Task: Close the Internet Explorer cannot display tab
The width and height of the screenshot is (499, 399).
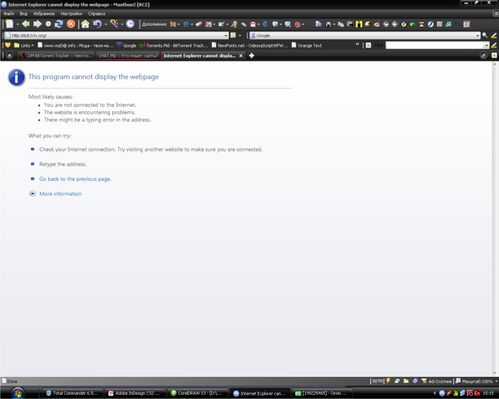Action: coord(241,56)
